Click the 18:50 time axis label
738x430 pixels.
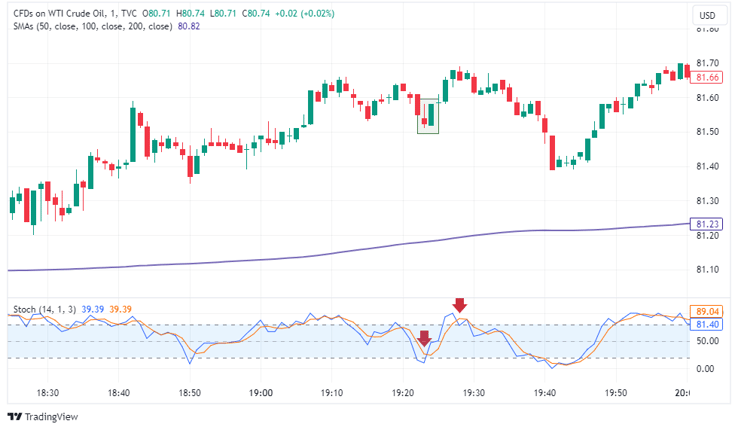[x=190, y=392]
